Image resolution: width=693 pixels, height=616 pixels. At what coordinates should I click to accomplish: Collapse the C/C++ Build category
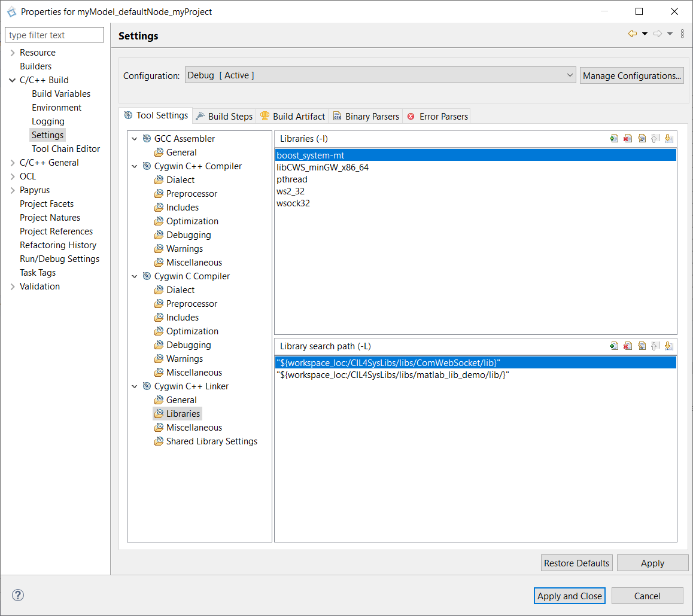pos(13,80)
